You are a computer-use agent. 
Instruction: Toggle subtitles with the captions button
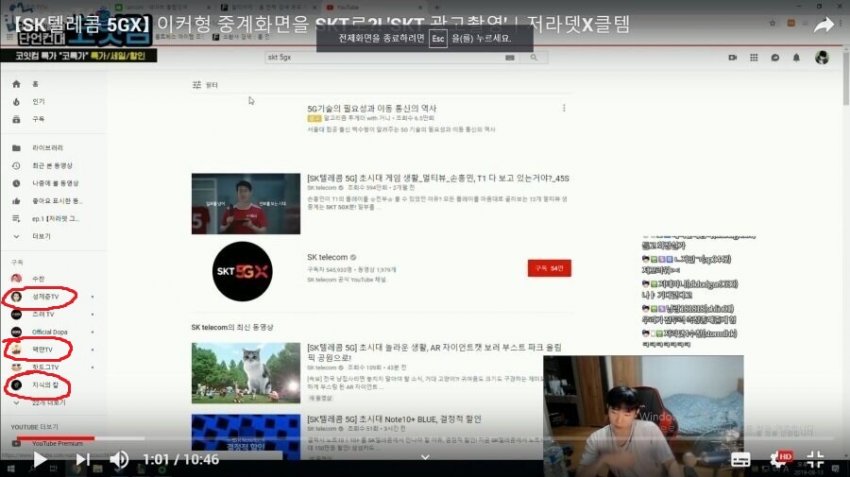(741, 460)
